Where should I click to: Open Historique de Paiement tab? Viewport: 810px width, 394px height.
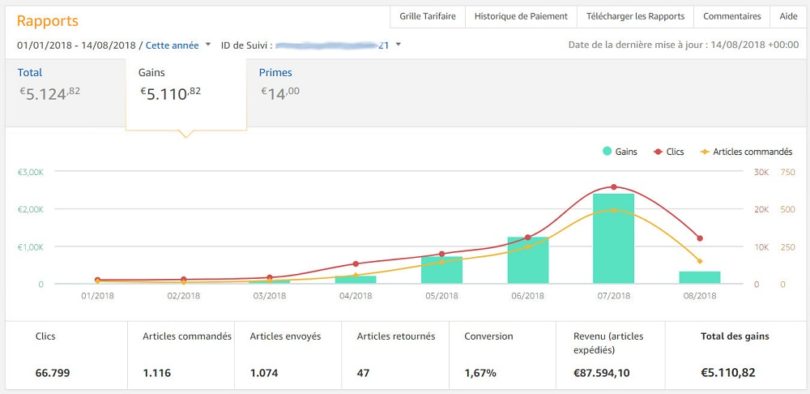click(521, 16)
